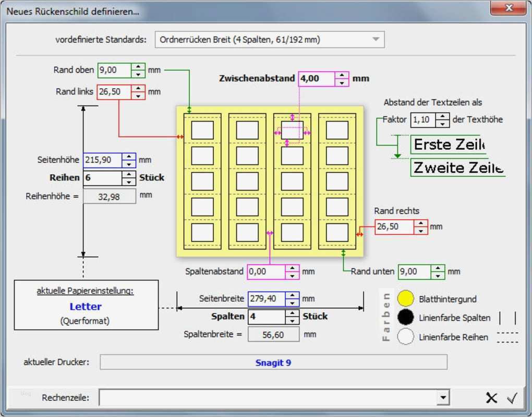Viewport: 532px width, 417px height.
Task: Increase Zwischenabstand with up arrow
Action: pyautogui.click(x=342, y=75)
